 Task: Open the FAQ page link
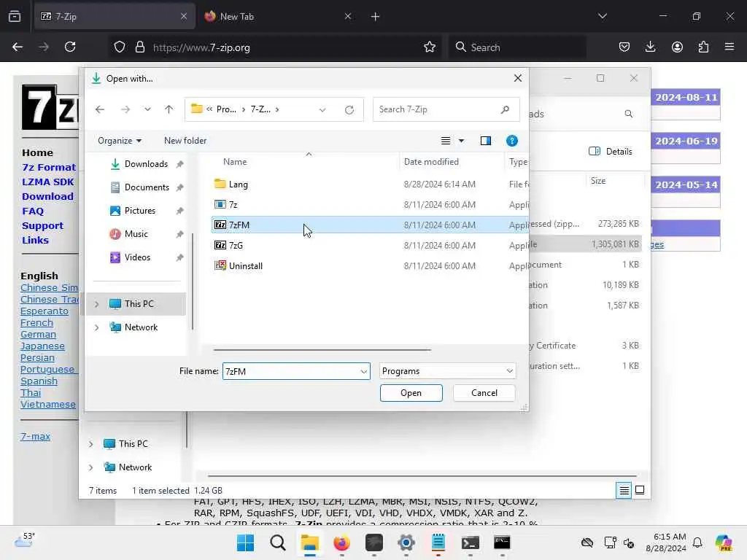(32, 211)
